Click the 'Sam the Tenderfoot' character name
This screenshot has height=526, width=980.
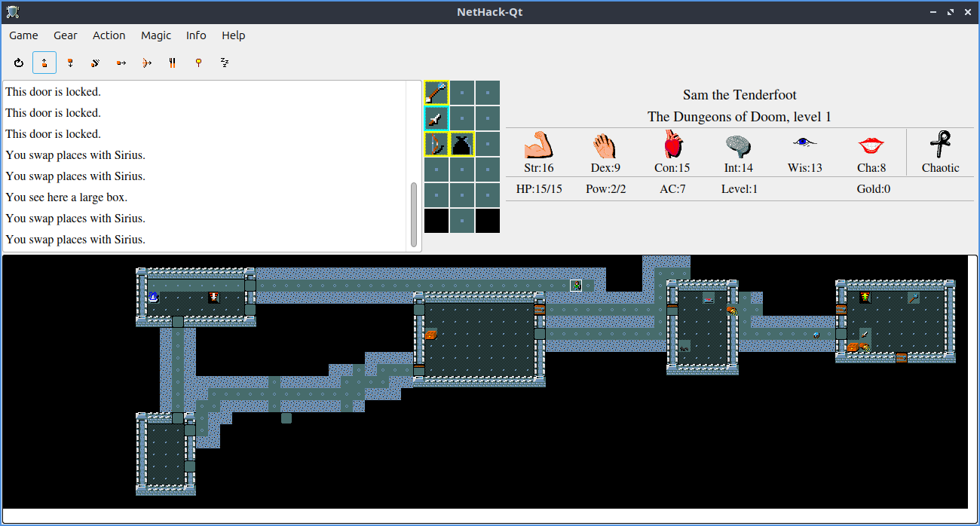pyautogui.click(x=740, y=95)
